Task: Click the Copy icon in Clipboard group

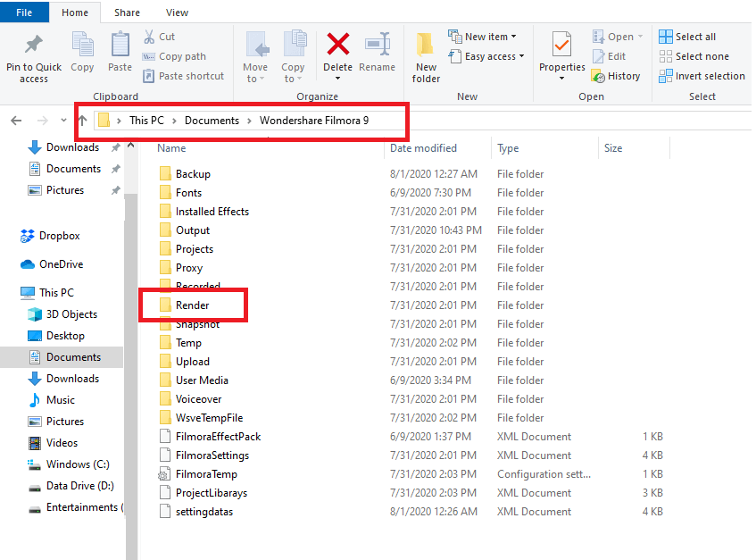Action: click(82, 45)
